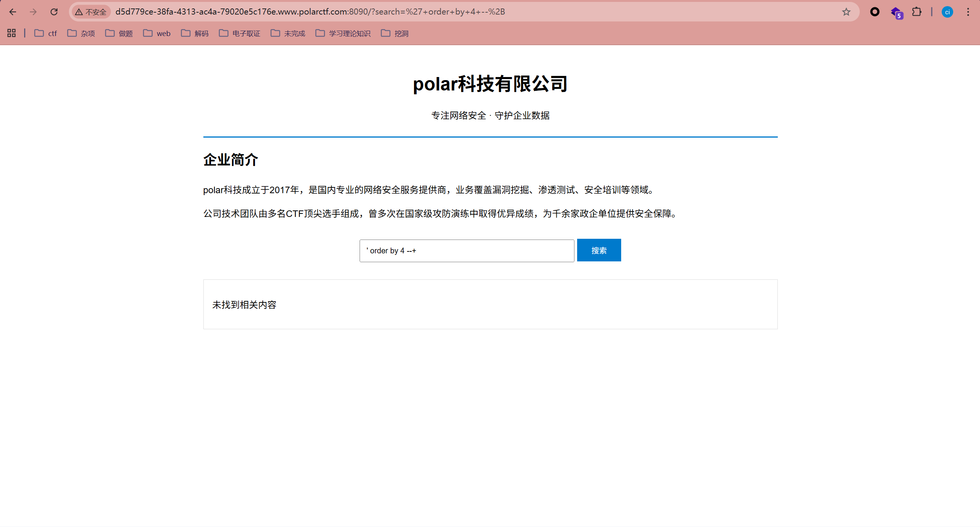The image size is (980, 527).
Task: Click the forward navigation arrow
Action: (x=33, y=12)
